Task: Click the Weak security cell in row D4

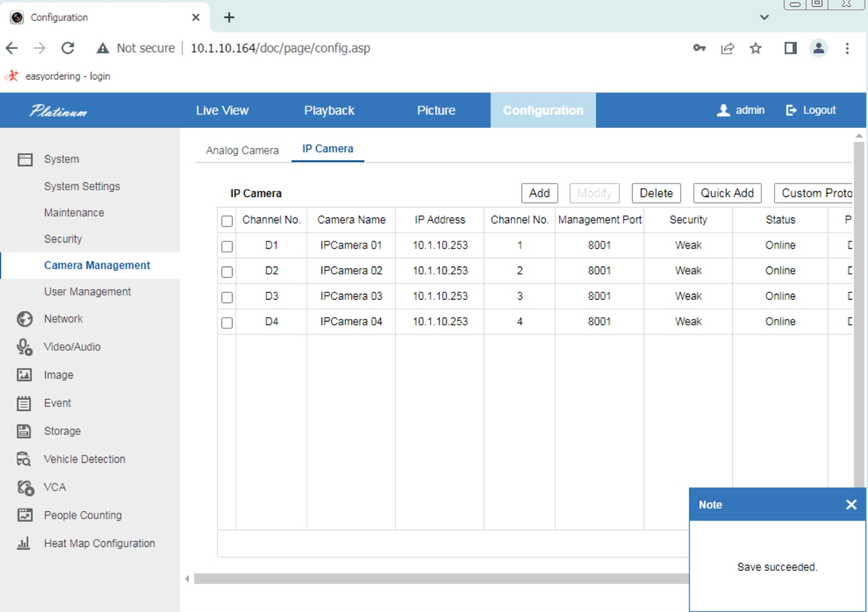Action: 688,322
